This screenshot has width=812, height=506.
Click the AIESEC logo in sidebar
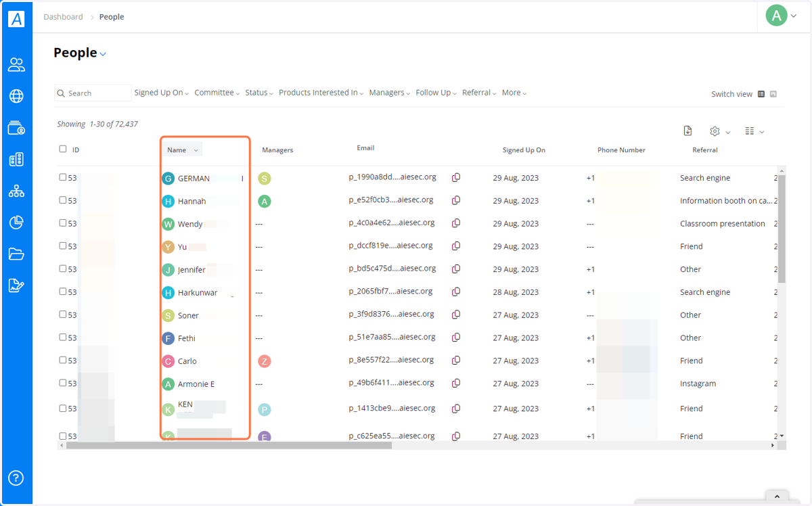(x=16, y=19)
